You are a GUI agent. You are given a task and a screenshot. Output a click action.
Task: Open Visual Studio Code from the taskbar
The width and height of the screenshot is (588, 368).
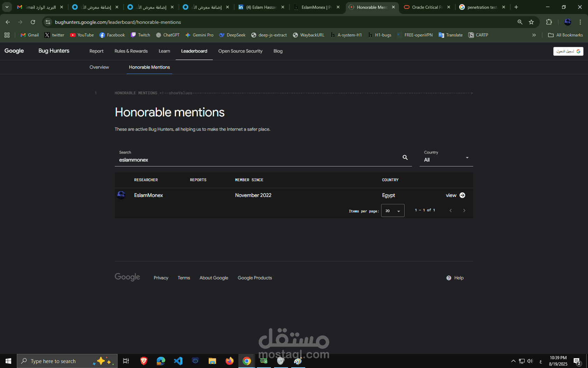(178, 361)
